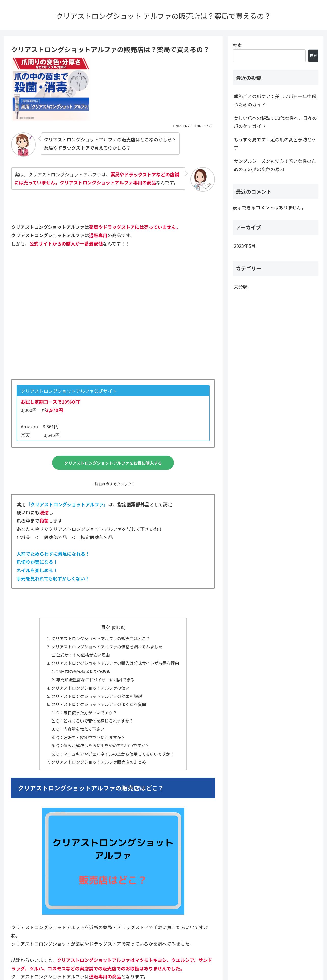Click the 爪切りが楽になる！ text

[x=37, y=562]
